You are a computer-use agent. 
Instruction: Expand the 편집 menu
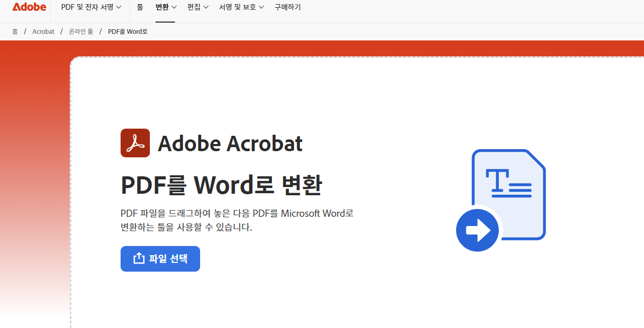198,7
